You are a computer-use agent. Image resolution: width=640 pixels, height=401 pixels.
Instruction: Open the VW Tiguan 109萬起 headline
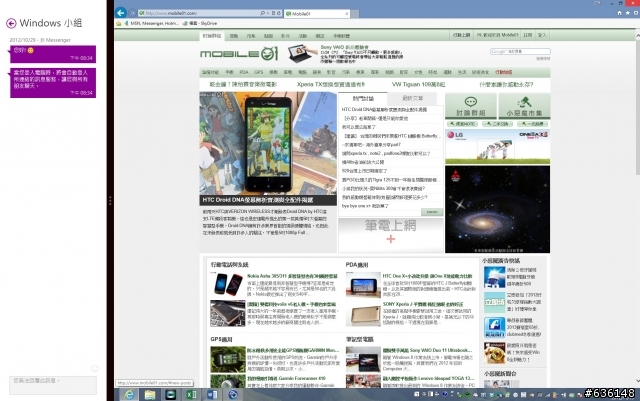[x=418, y=85]
